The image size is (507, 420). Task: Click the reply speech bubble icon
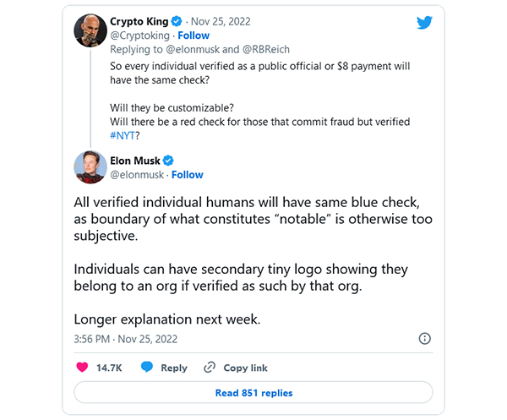click(x=147, y=368)
